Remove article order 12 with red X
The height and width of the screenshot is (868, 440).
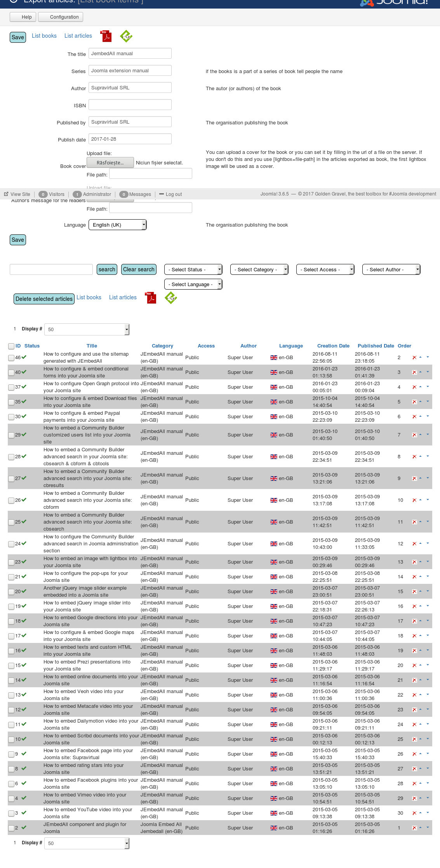coord(414,544)
